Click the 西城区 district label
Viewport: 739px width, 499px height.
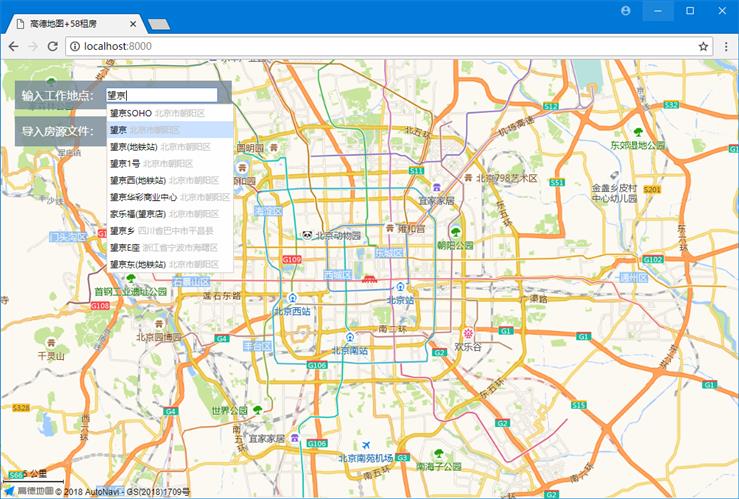point(337,275)
